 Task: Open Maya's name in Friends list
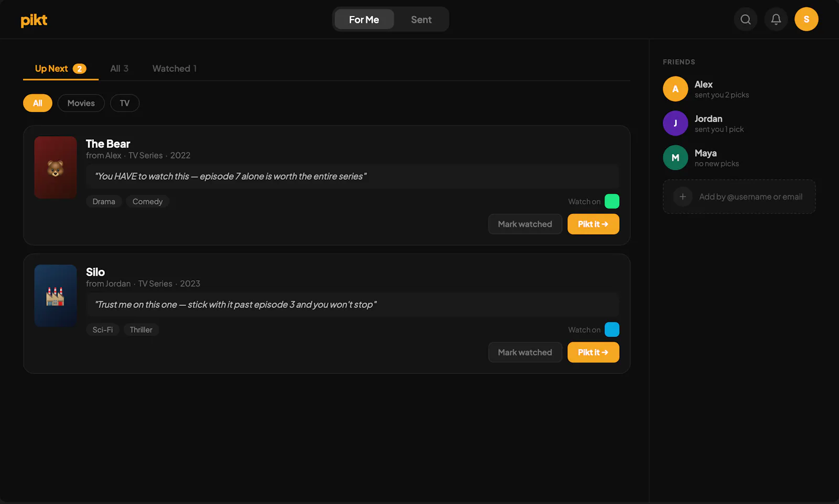(x=706, y=154)
